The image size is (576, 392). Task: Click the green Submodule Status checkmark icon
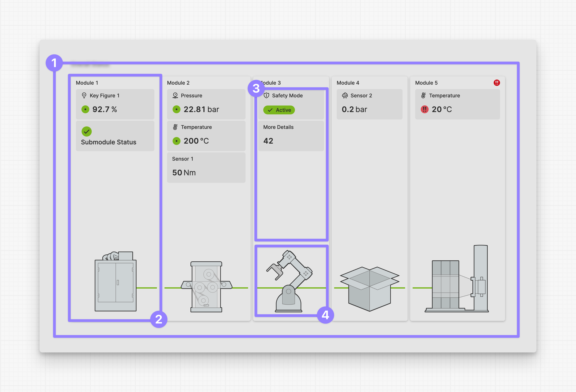[x=87, y=131]
